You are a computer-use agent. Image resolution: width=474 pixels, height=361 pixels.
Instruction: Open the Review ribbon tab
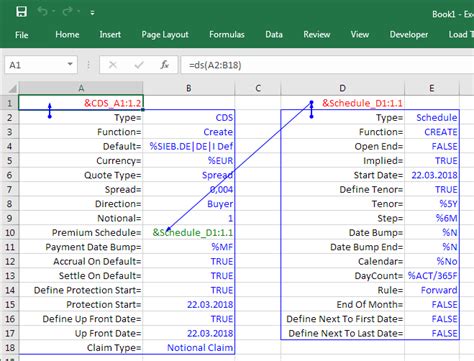click(317, 35)
